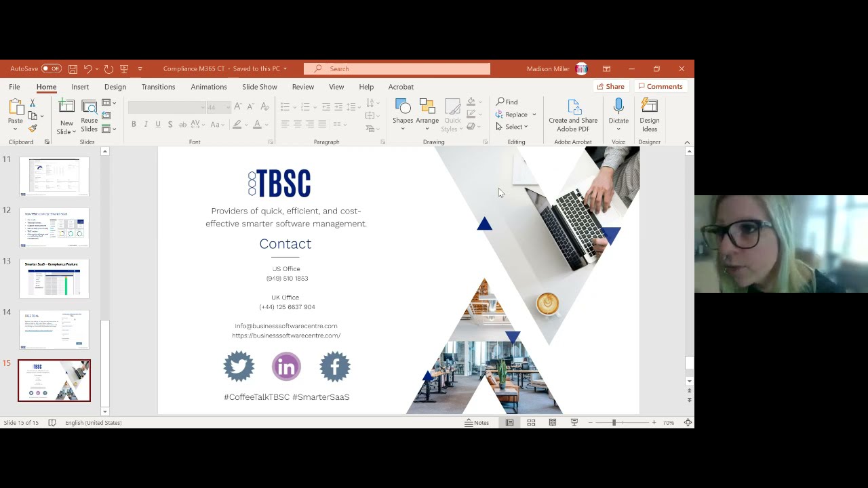Image resolution: width=868 pixels, height=488 pixels.
Task: Click LinkedIn icon on slide
Action: tap(286, 367)
